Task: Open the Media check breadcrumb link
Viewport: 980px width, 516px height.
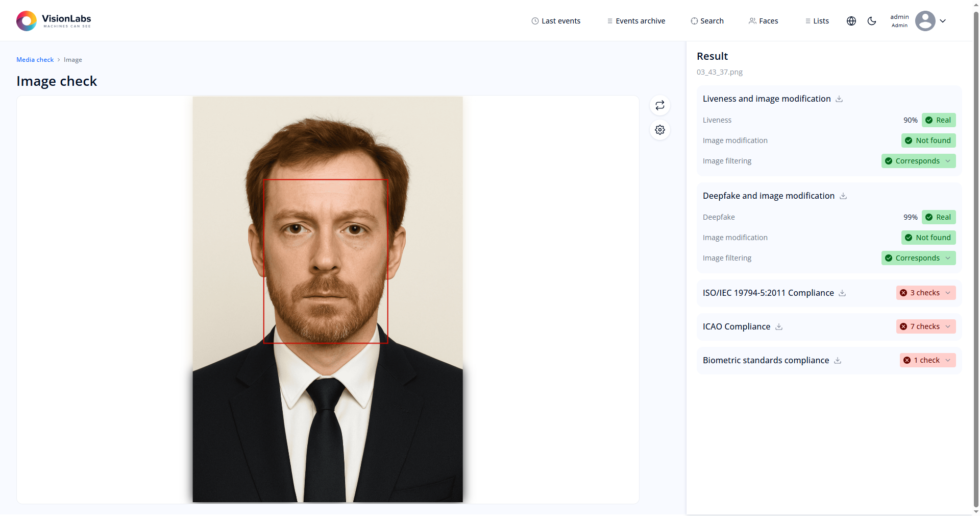Action: [34, 59]
